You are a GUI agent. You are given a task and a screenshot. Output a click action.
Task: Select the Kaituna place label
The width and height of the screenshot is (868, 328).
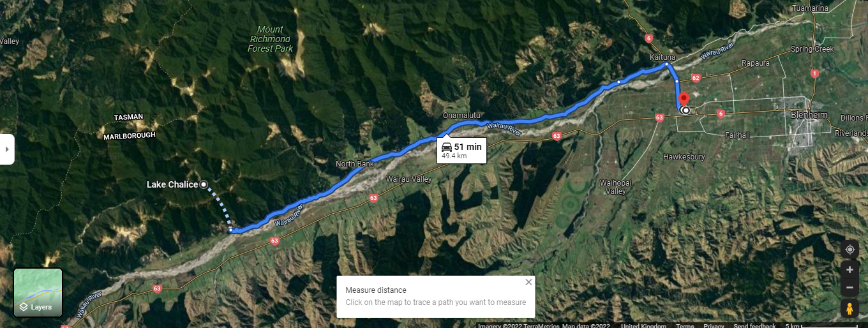[x=662, y=57]
